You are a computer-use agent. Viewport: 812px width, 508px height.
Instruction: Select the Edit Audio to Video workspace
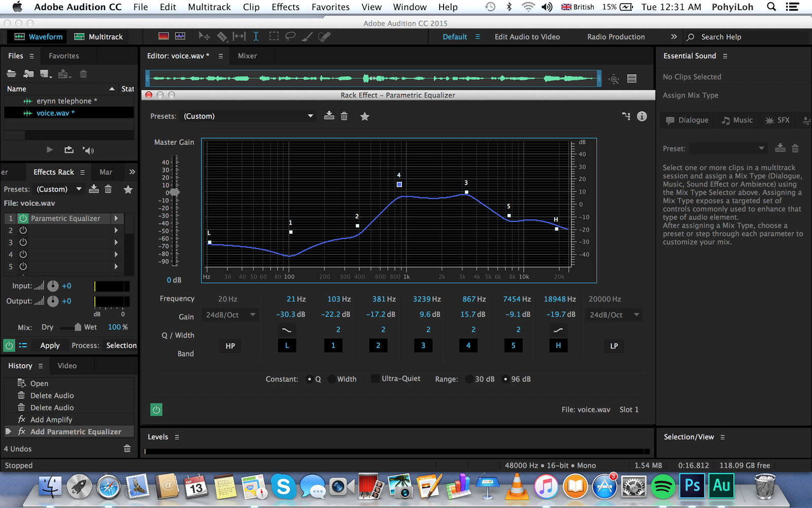click(x=527, y=37)
